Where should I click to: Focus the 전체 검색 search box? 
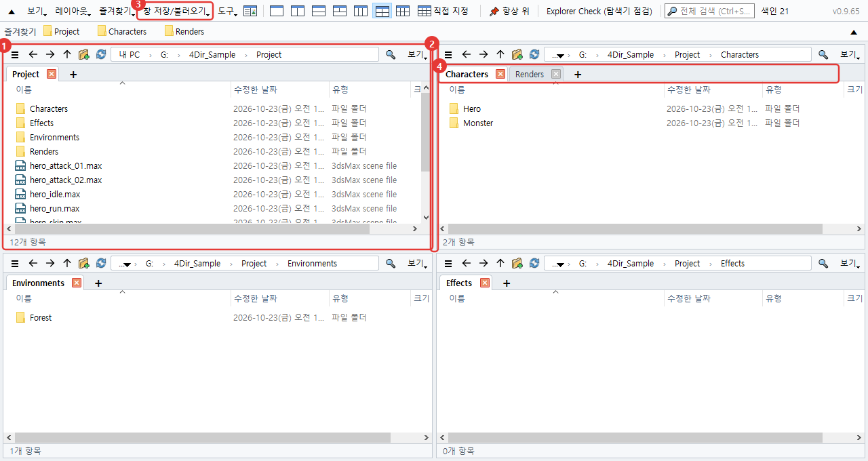click(x=709, y=11)
